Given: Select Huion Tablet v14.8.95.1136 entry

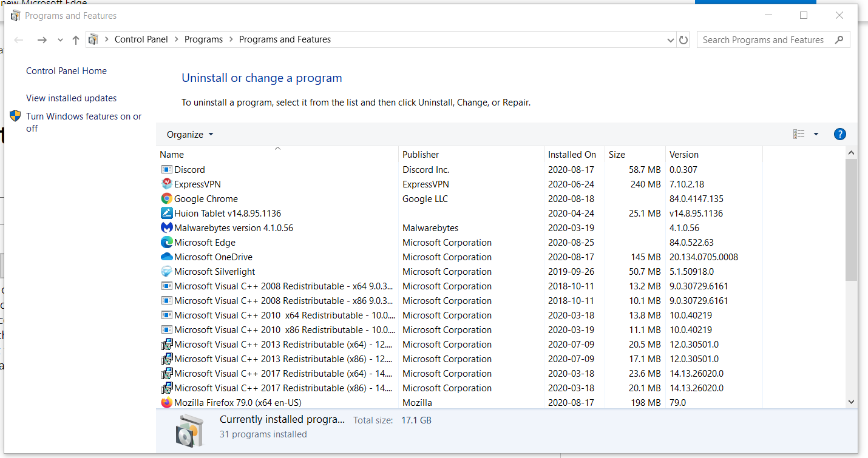Looking at the screenshot, I should [x=228, y=214].
